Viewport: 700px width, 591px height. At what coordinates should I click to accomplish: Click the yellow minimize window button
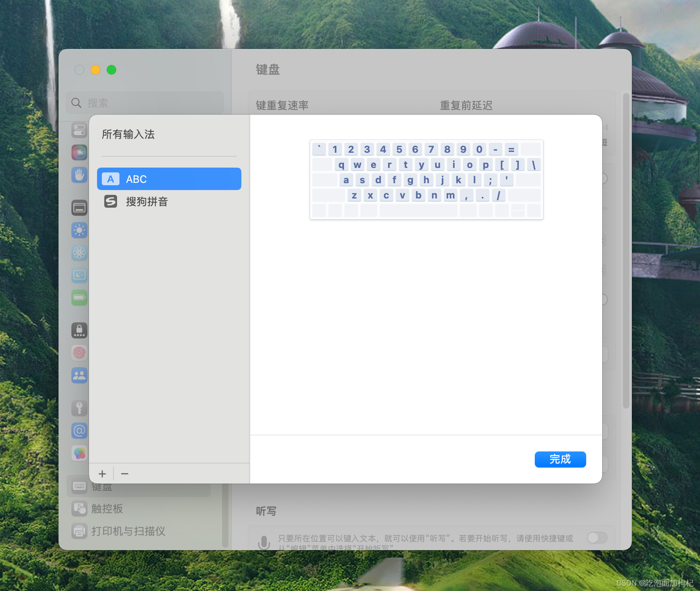coord(95,70)
